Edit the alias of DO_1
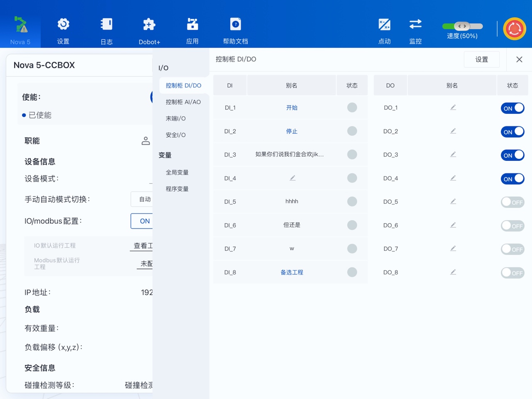The image size is (532, 399). (453, 107)
